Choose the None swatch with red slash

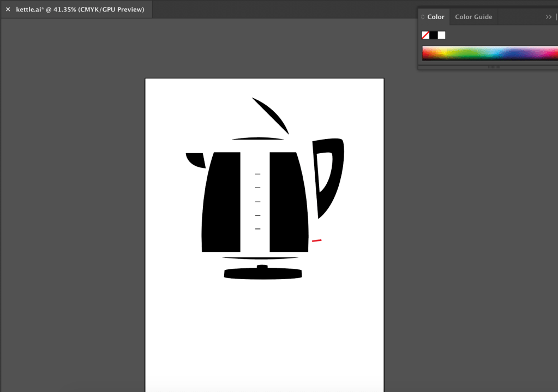tap(425, 35)
